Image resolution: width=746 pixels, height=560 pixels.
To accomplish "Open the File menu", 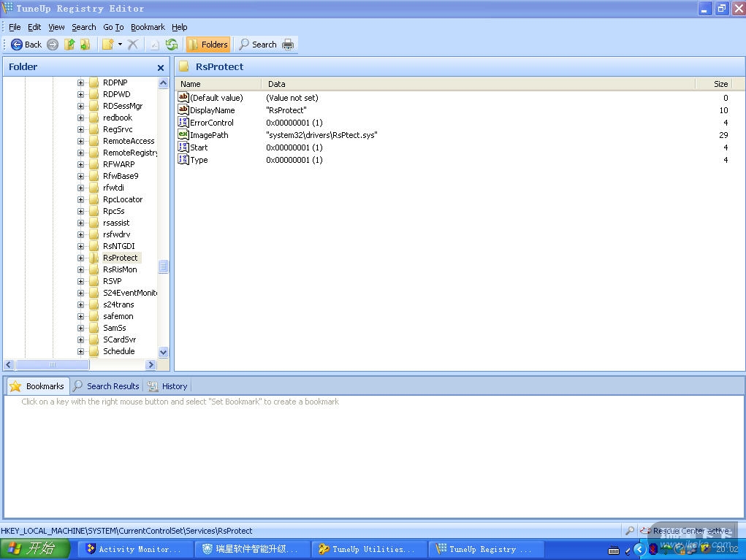I will tap(15, 27).
